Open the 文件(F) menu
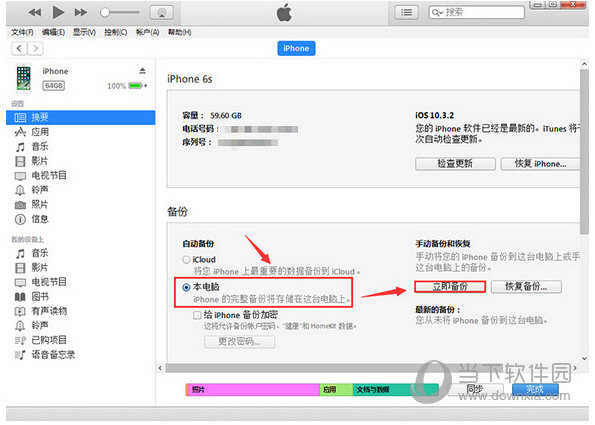The width and height of the screenshot is (595, 425). [x=22, y=32]
